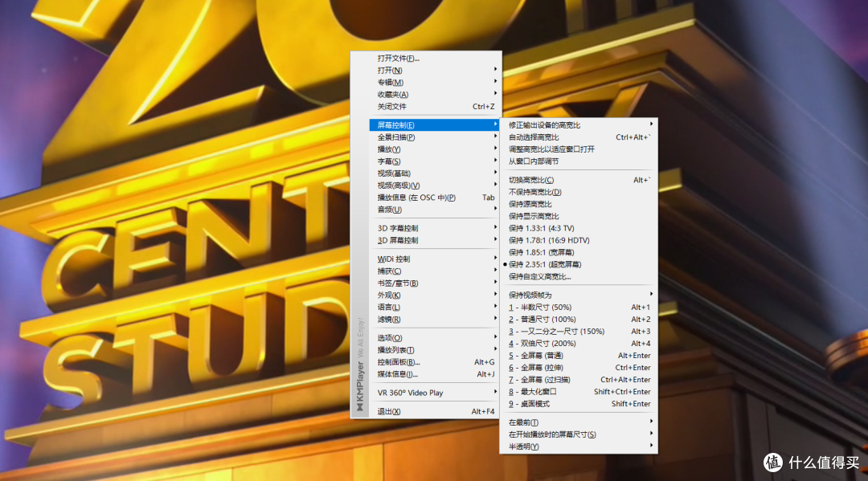This screenshot has width=868, height=481.
Task: Choose 8 - 最大化窗口
Action: pos(579,391)
